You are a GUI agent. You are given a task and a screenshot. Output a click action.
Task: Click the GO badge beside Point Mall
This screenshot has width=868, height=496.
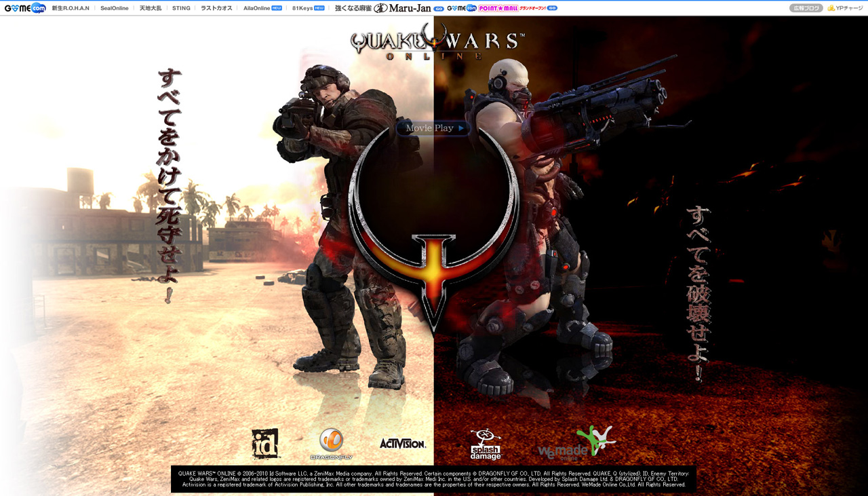point(552,8)
